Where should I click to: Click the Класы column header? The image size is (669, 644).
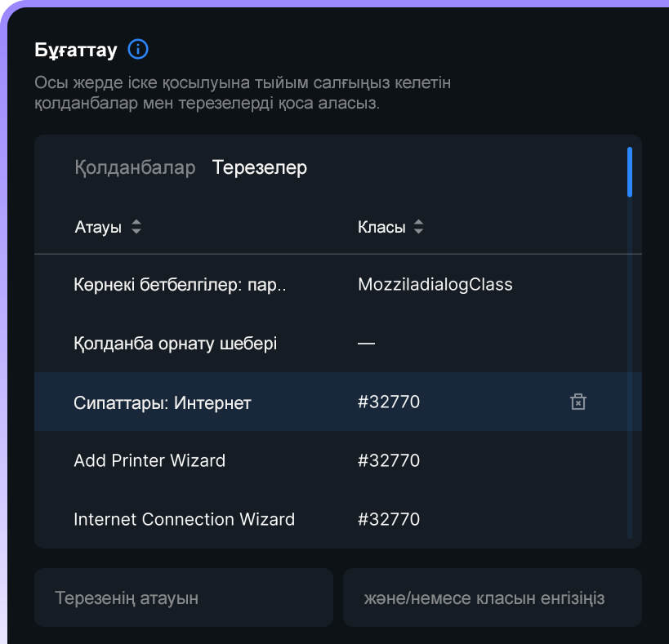(381, 227)
